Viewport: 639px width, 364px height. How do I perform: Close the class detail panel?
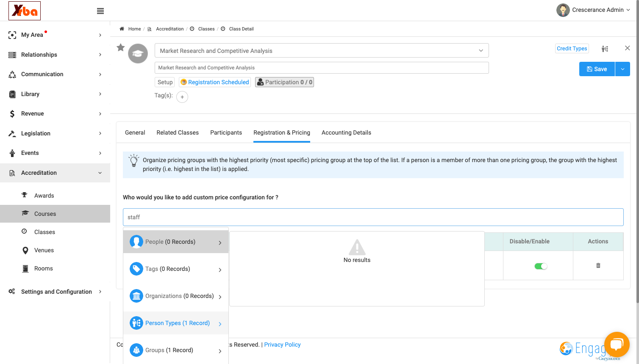coord(628,48)
